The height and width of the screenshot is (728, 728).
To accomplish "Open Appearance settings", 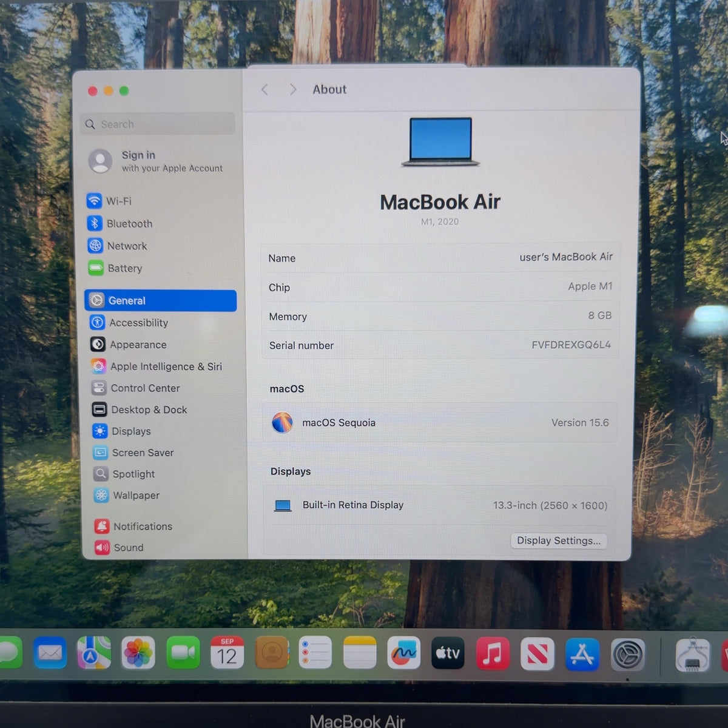I will click(129, 345).
